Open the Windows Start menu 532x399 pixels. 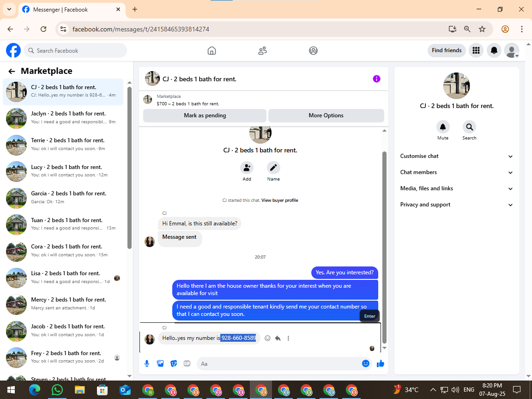pos(11,390)
